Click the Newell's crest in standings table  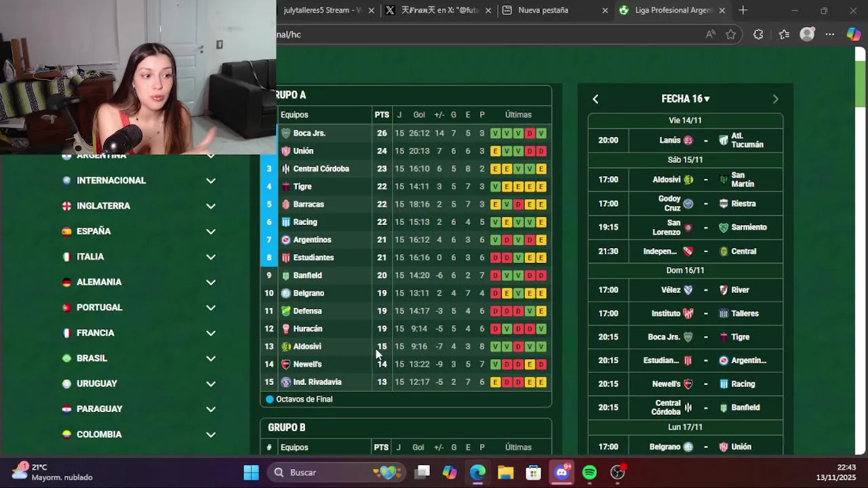click(285, 364)
